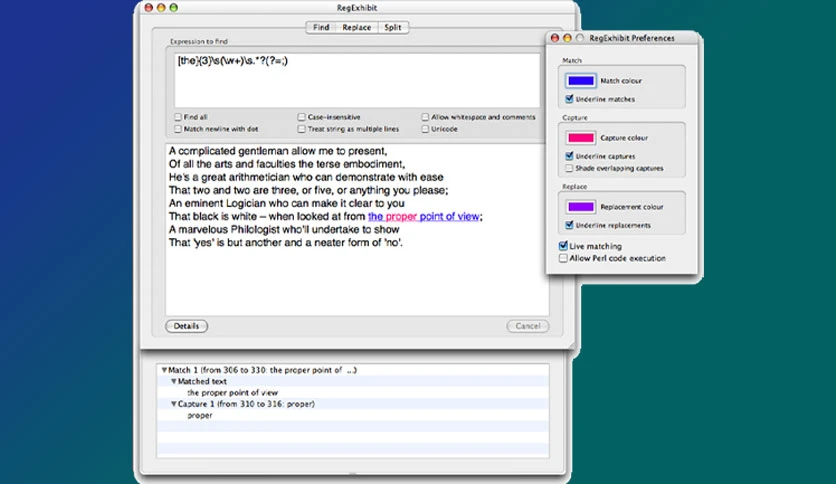Enable Allow Perl code execution
Screen dimensions: 836x484
[563, 259]
